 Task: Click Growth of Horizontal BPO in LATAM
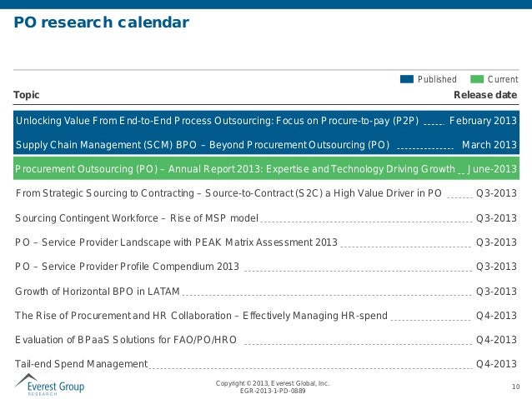click(98, 292)
